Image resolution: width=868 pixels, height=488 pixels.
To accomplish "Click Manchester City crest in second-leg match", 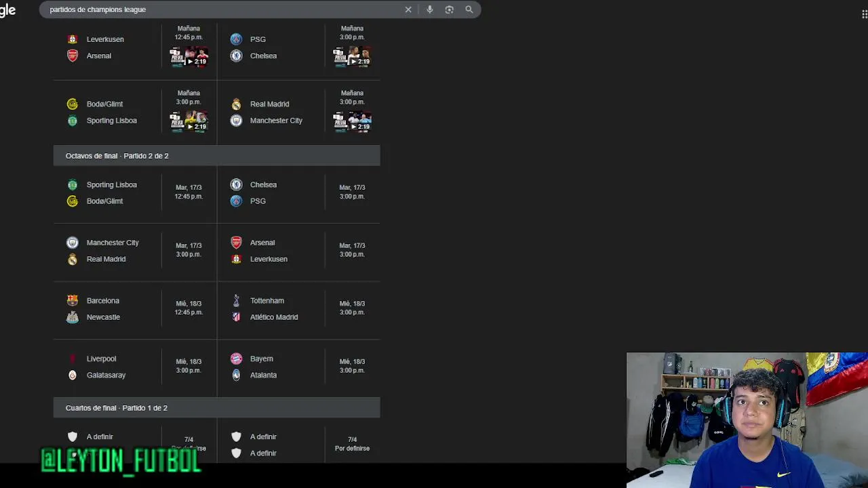I will [73, 243].
